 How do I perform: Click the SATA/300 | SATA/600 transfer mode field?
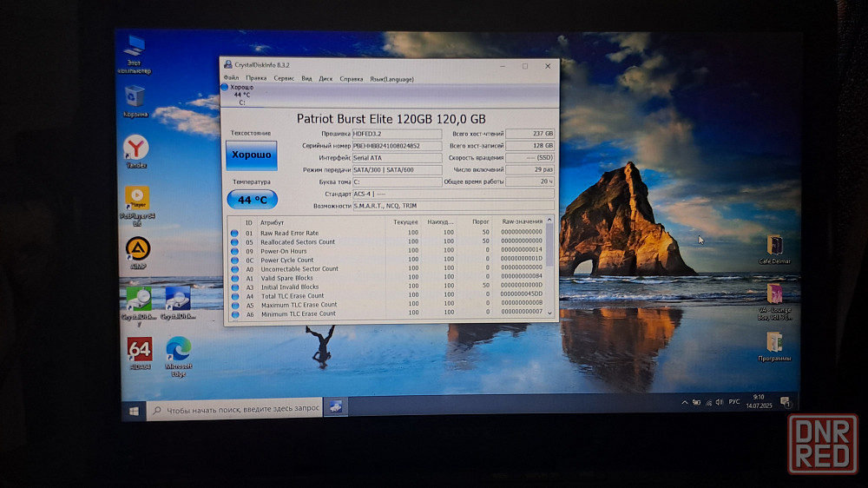tap(397, 170)
